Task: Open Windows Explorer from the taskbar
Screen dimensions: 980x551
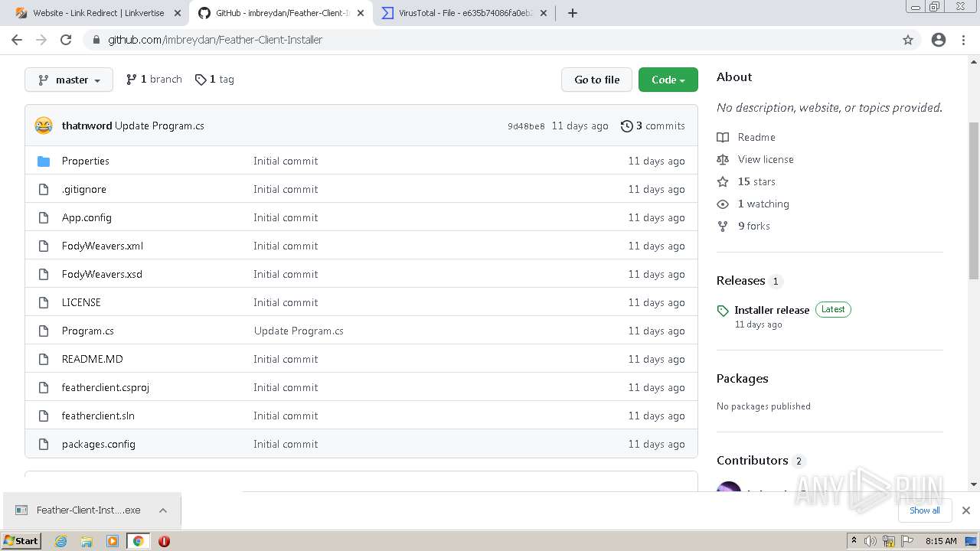Action: click(87, 541)
